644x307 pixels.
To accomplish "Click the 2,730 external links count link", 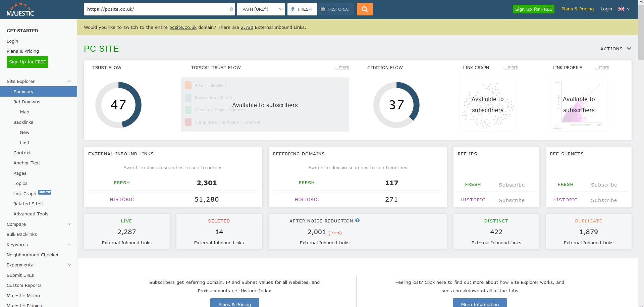I will pyautogui.click(x=247, y=27).
